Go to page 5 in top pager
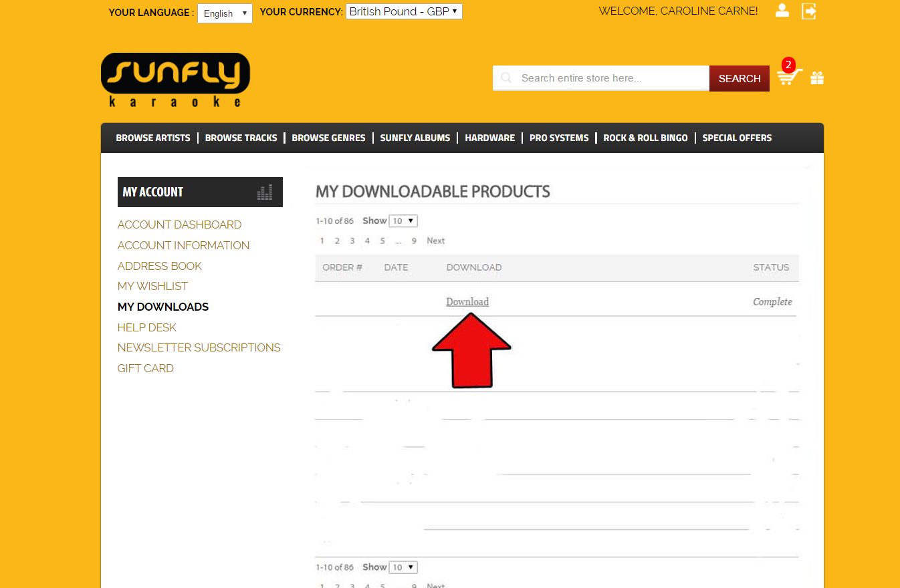Screen dimensions: 900x588 [x=382, y=241]
